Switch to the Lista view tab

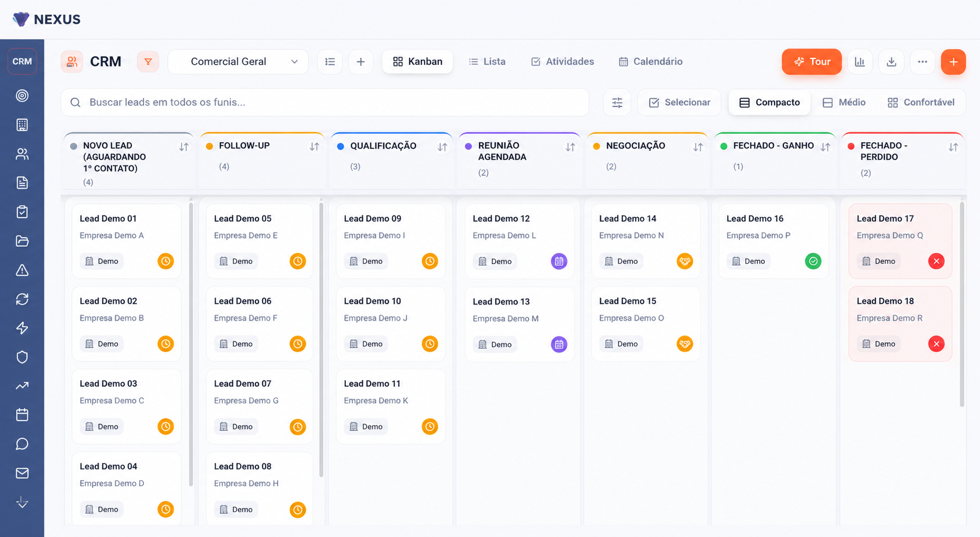pyautogui.click(x=487, y=62)
